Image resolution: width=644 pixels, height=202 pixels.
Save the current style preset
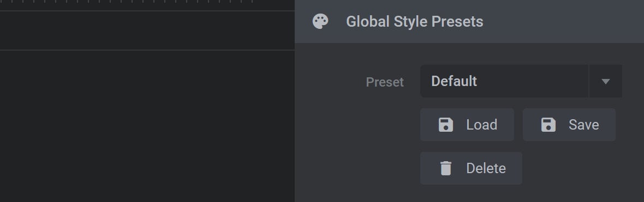tap(569, 125)
